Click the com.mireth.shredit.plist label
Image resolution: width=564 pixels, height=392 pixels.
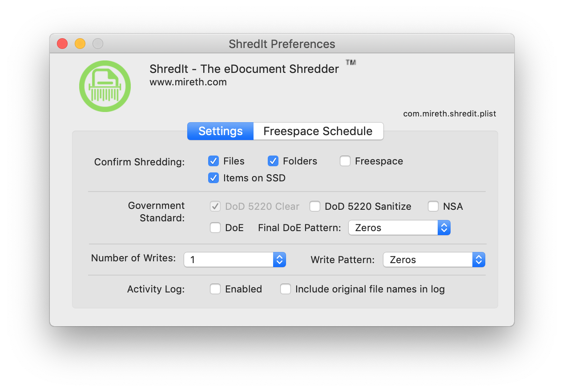[x=449, y=114]
